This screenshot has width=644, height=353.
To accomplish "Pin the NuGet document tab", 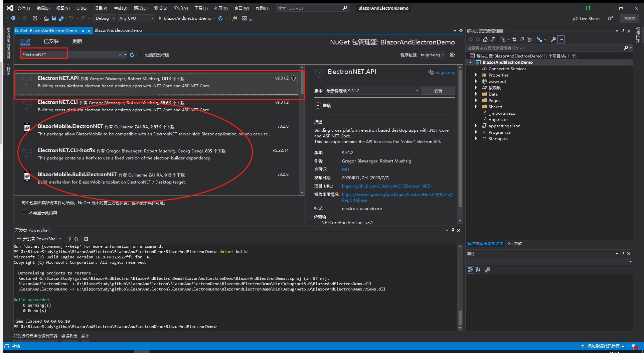I will tap(83, 31).
